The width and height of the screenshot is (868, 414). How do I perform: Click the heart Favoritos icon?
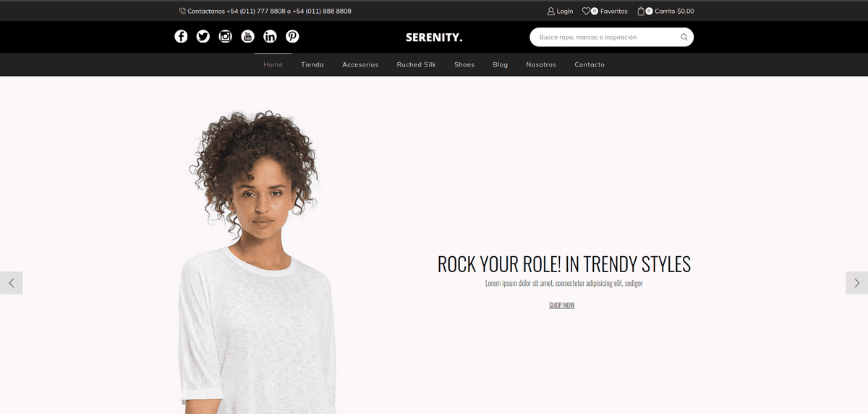tap(586, 11)
